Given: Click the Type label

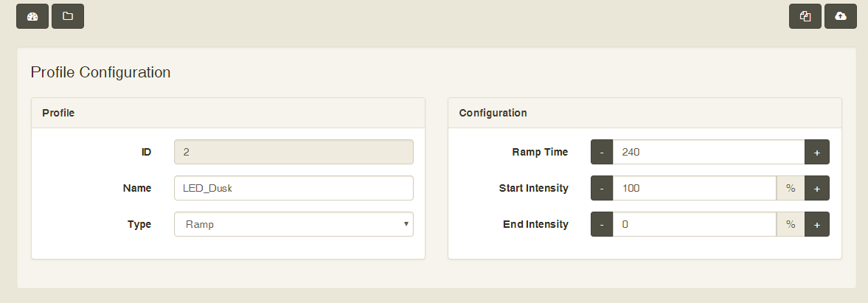Looking at the screenshot, I should pyautogui.click(x=139, y=224).
